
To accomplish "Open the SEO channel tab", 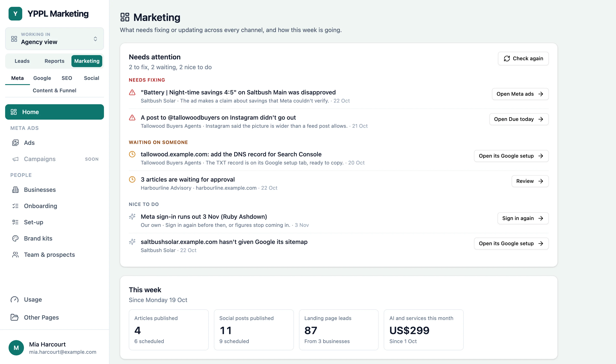I will [67, 78].
